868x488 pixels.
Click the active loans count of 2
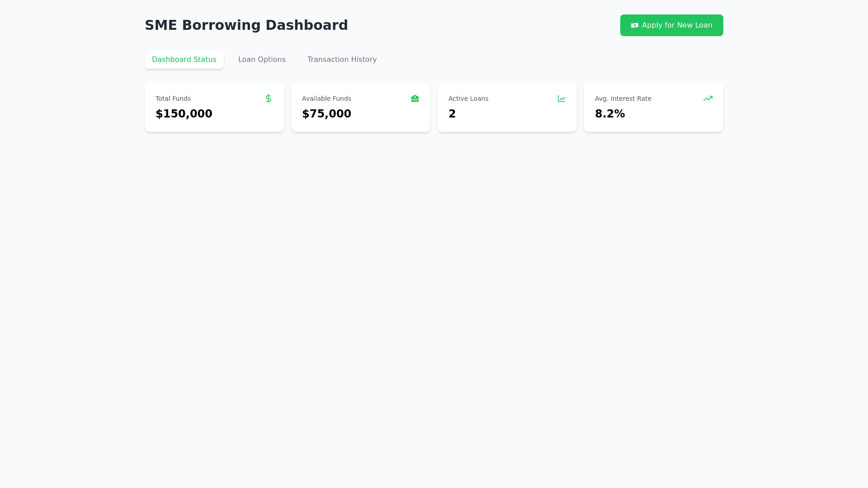452,114
